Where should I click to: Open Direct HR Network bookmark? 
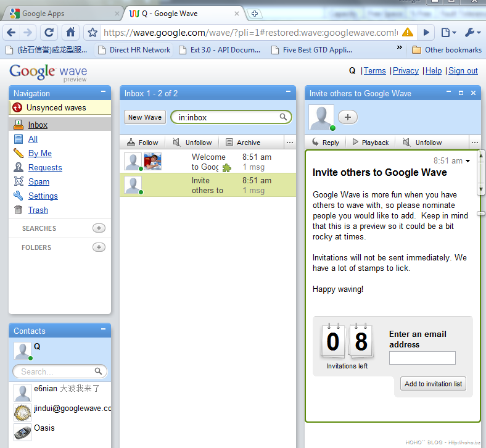click(134, 50)
